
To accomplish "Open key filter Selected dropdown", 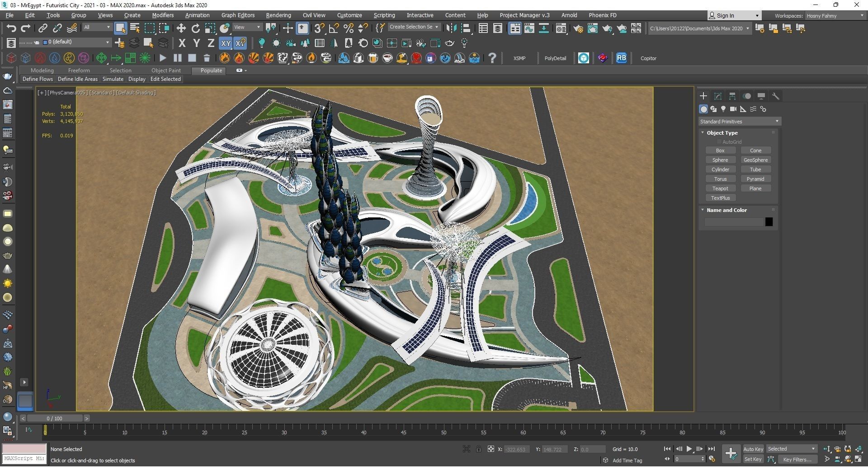I will click(x=791, y=449).
